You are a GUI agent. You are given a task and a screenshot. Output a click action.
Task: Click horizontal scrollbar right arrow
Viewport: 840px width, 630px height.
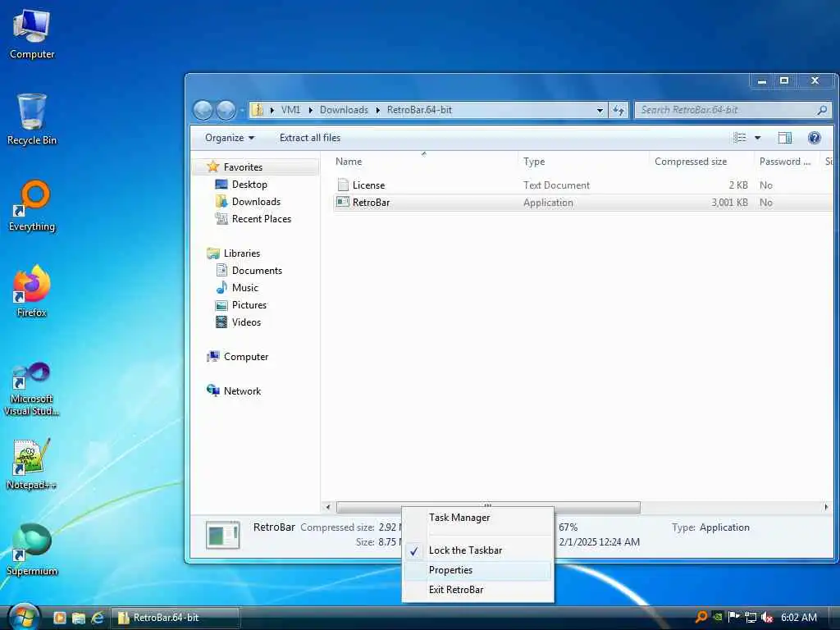point(825,507)
